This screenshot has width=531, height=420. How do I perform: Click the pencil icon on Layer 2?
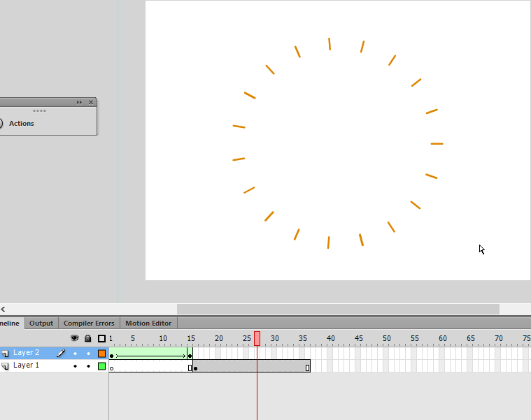[61, 354]
